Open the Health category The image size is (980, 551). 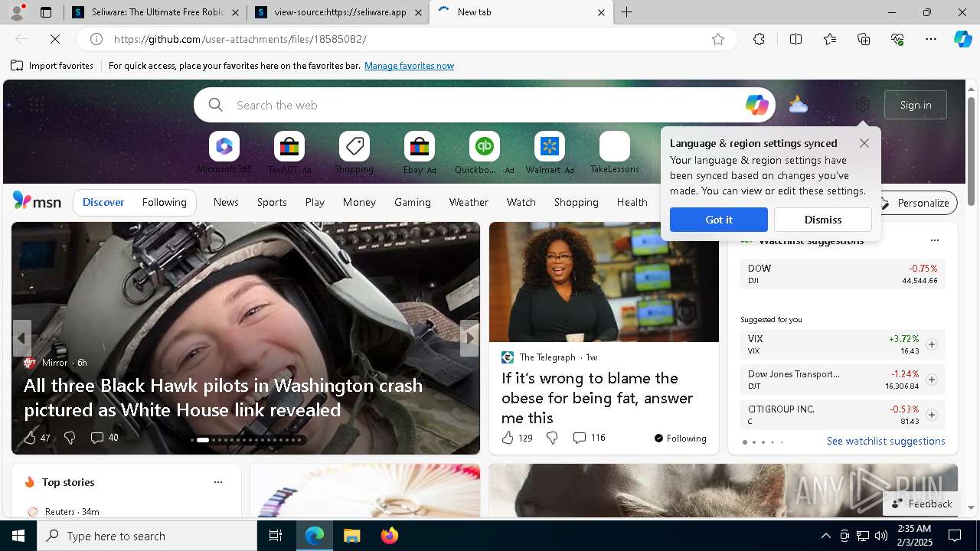[x=632, y=202]
